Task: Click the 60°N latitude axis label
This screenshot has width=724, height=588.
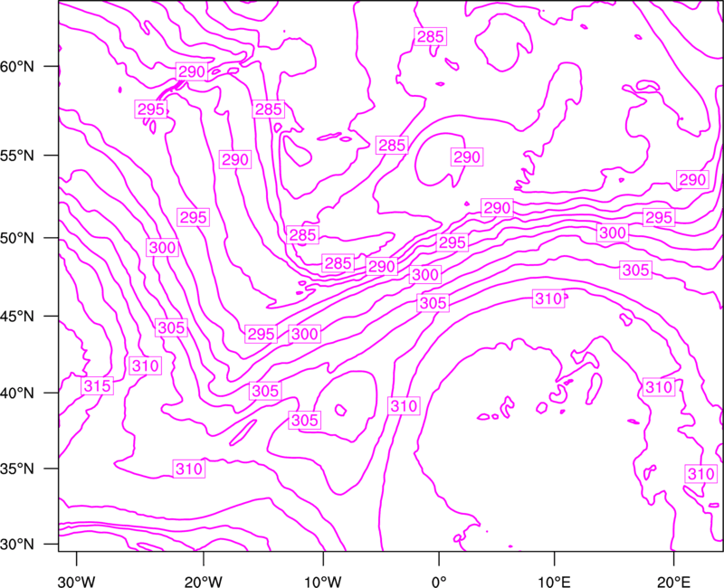Action: [17, 67]
